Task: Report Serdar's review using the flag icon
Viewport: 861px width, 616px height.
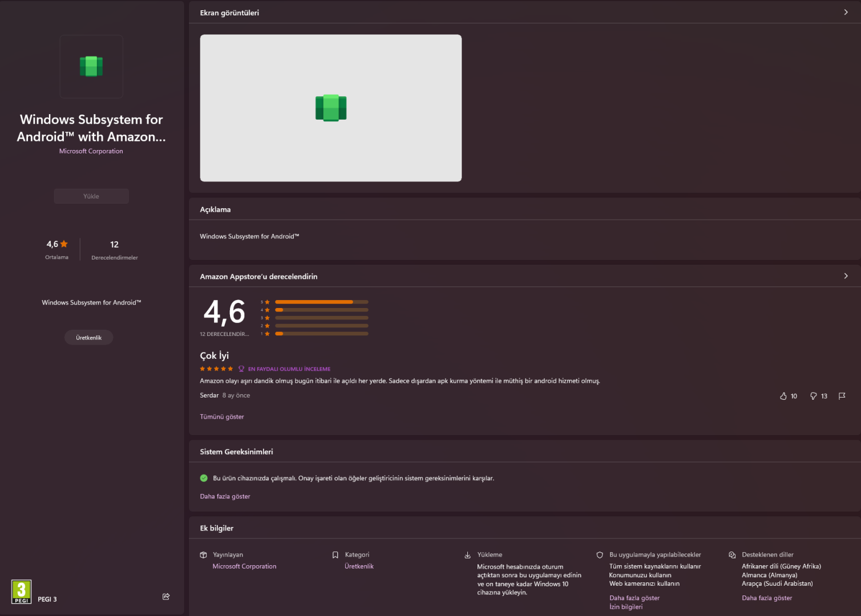Action: 842,396
